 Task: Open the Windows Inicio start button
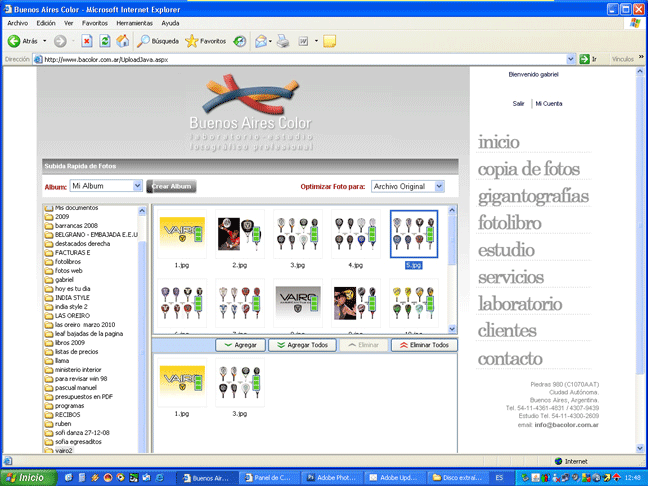[29, 478]
